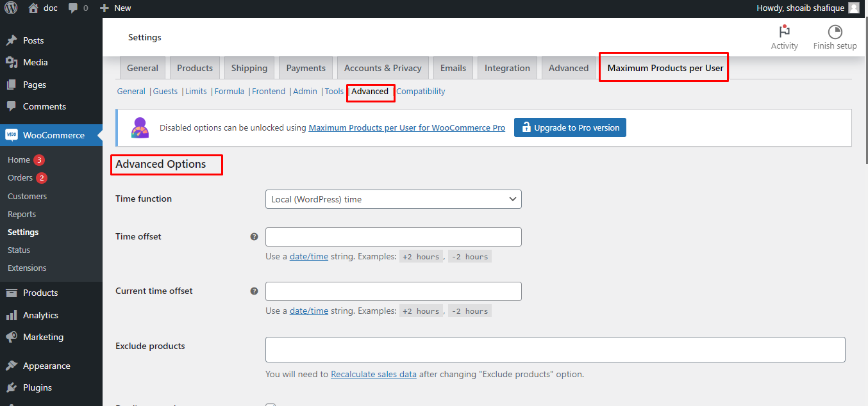Open the Time function dropdown

(393, 199)
